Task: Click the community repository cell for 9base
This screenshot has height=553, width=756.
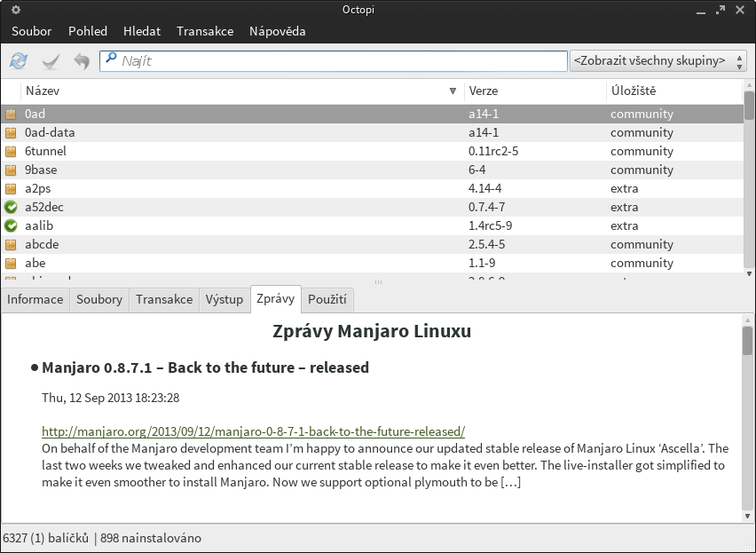Action: (642, 170)
